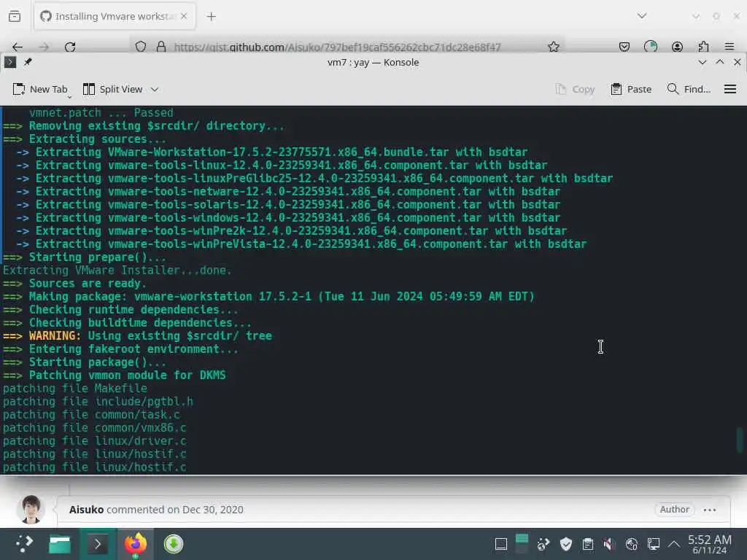Click 'Starting prepare()...' terminal line

[x=98, y=257]
